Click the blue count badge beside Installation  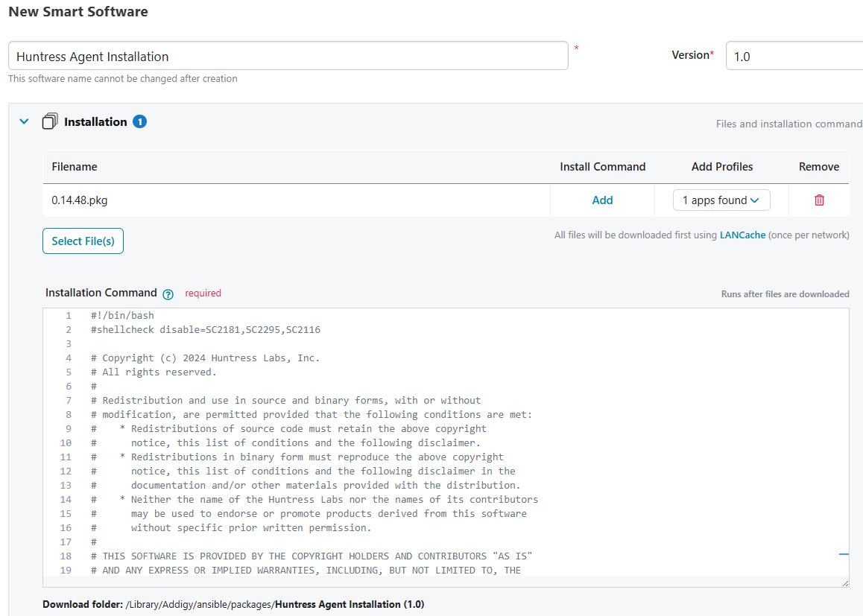pyautogui.click(x=139, y=121)
